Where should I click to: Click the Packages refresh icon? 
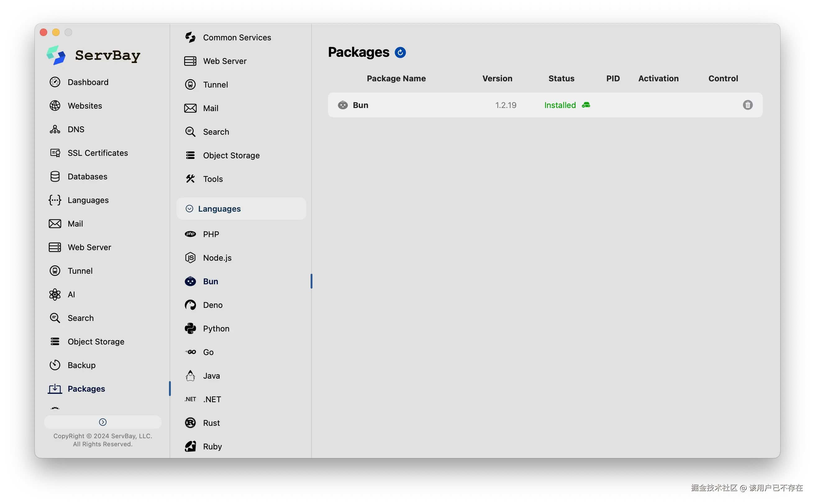coord(400,52)
